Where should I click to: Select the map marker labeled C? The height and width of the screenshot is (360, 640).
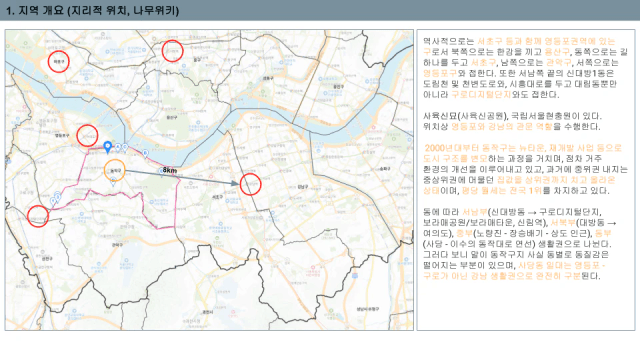pyautogui.click(x=125, y=147)
